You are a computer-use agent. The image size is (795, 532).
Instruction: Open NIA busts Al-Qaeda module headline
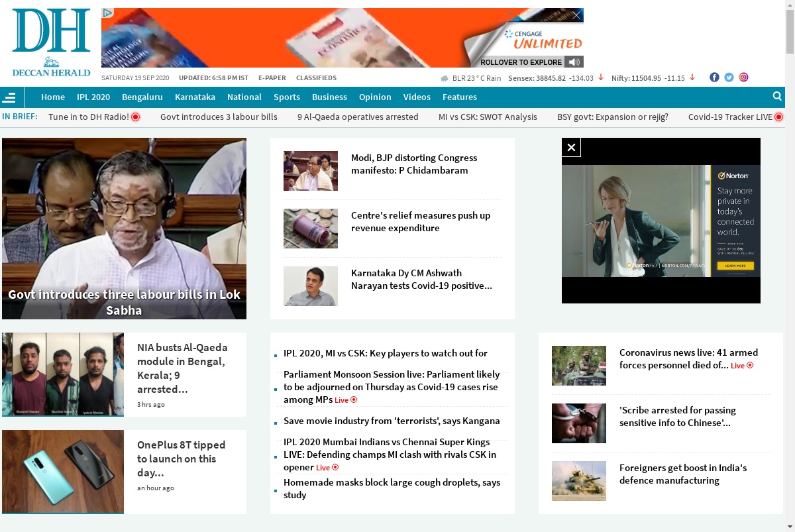point(182,368)
